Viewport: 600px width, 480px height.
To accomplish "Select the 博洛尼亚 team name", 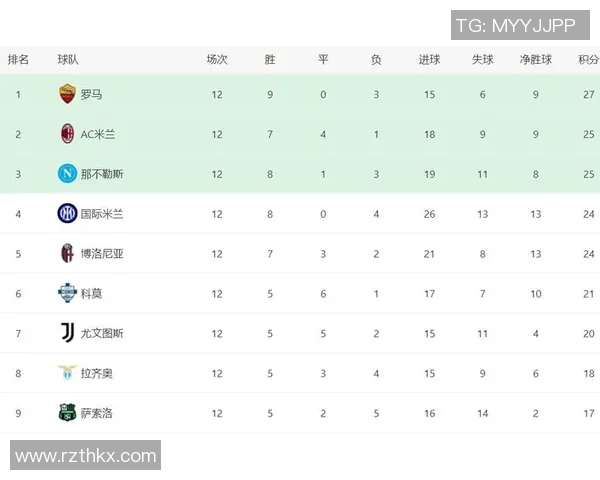I will [x=102, y=254].
